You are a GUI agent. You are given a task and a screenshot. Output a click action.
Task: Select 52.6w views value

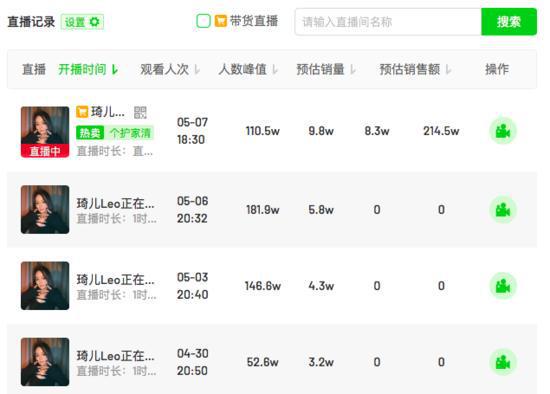click(263, 362)
